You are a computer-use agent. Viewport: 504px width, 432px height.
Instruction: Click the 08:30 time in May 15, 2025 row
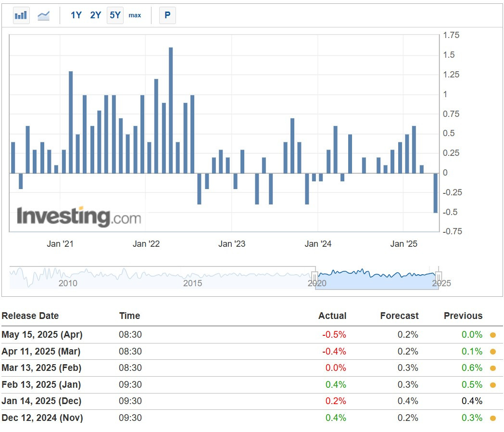click(x=130, y=335)
